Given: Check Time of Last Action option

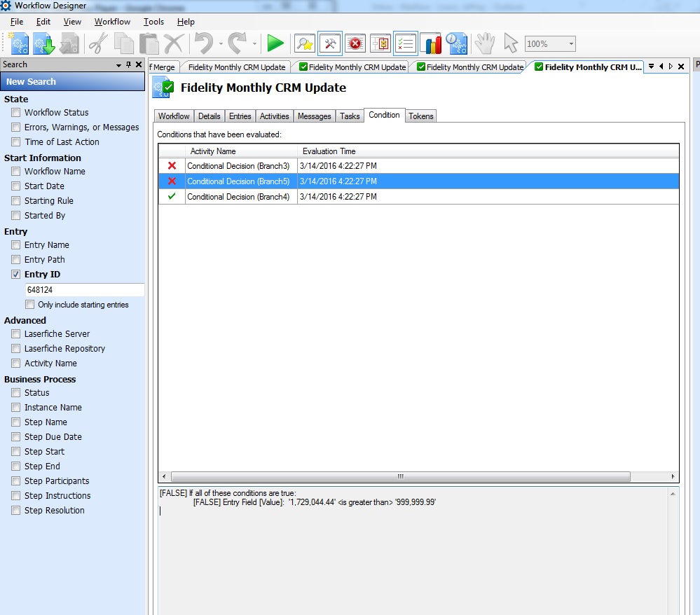Looking at the screenshot, I should coord(16,142).
